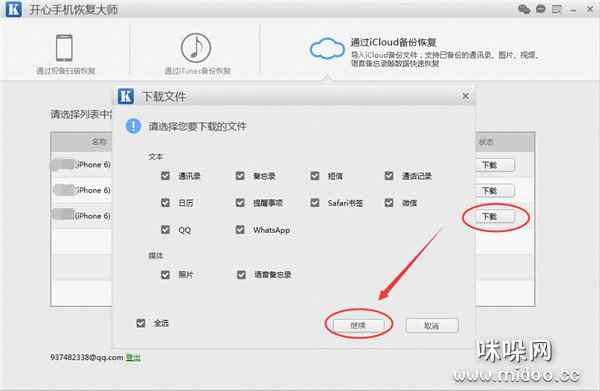This screenshot has width=600, height=391.
Task: Click the green 登出 logout link
Action: tap(133, 357)
